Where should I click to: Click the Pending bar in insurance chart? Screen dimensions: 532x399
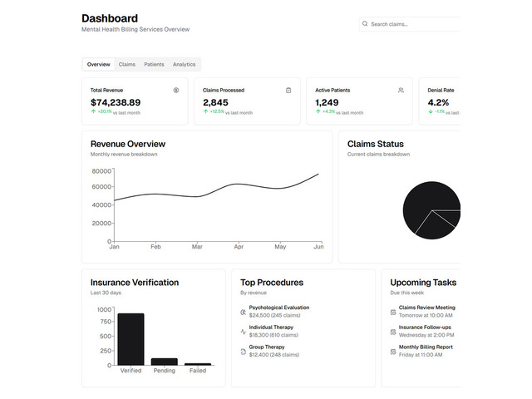pyautogui.click(x=164, y=362)
